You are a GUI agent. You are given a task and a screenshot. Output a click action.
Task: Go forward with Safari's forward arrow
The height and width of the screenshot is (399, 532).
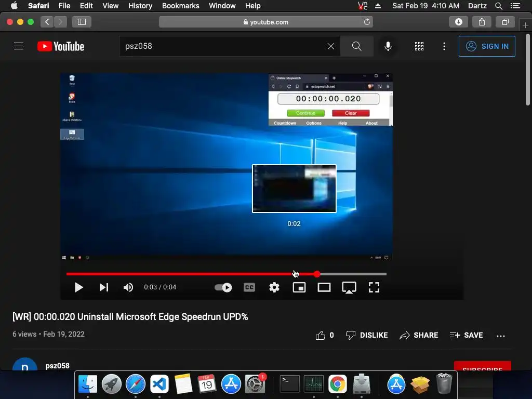click(60, 22)
